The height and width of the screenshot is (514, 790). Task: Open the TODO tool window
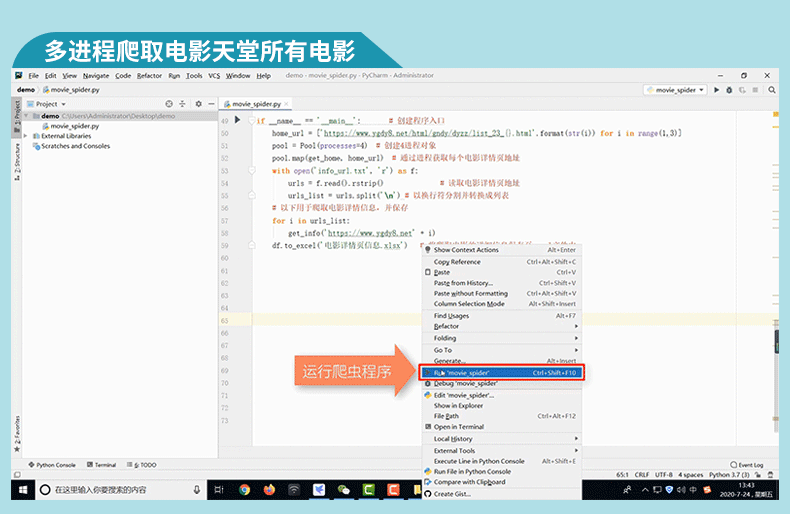(x=142, y=465)
